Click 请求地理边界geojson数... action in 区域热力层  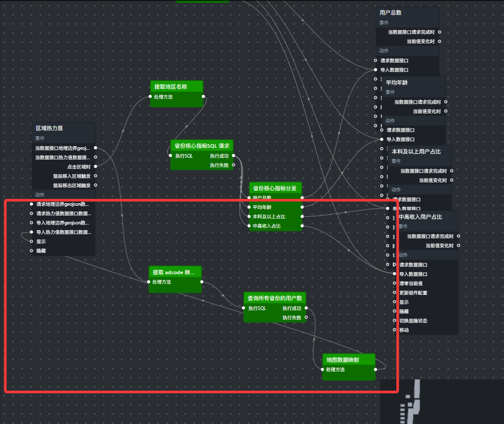point(63,204)
